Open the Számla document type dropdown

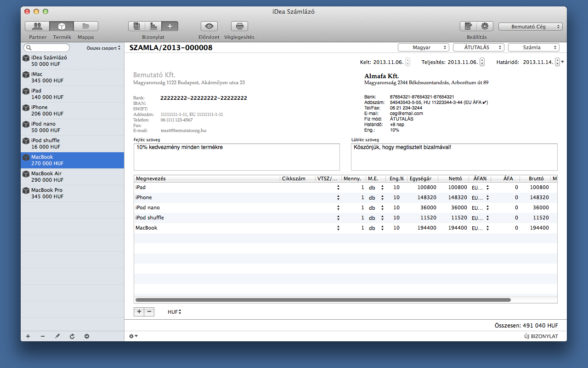point(533,47)
